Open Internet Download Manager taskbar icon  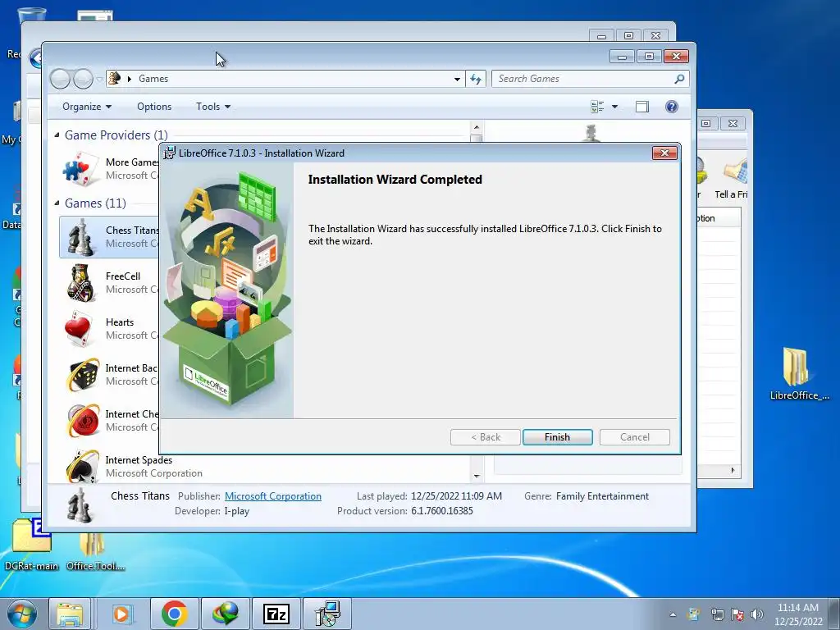point(225,614)
